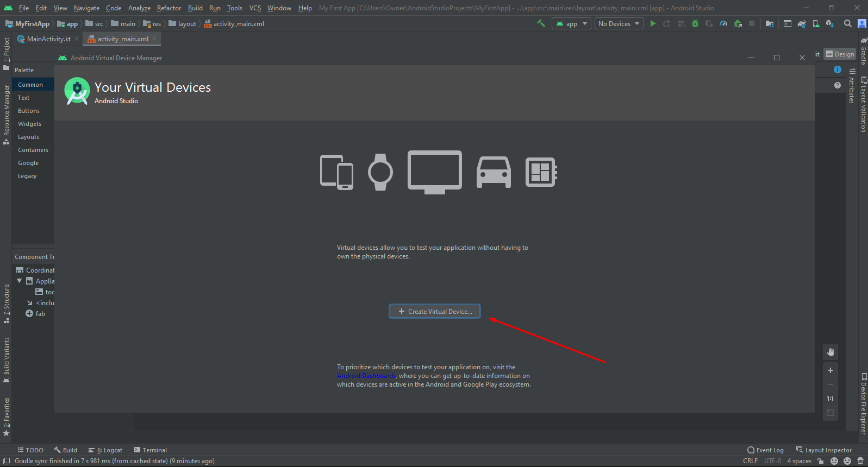Select the Common palette category
868x467 pixels.
pyautogui.click(x=33, y=85)
